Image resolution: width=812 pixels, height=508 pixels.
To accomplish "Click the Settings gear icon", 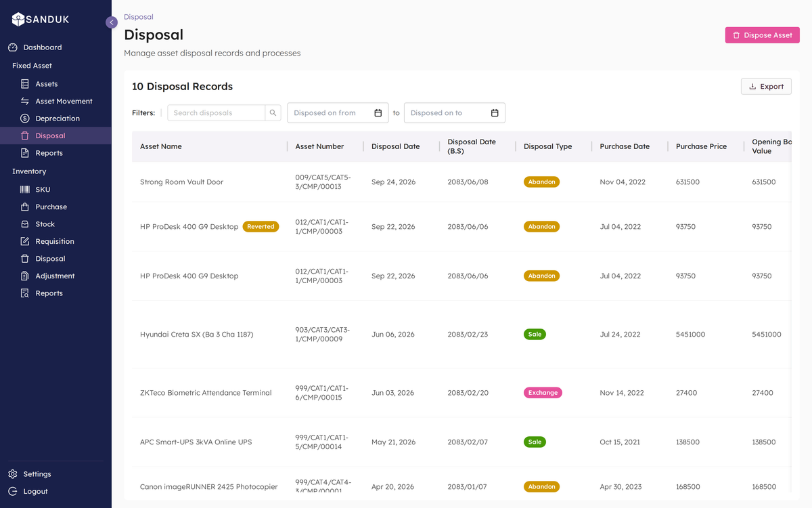I will (13, 474).
